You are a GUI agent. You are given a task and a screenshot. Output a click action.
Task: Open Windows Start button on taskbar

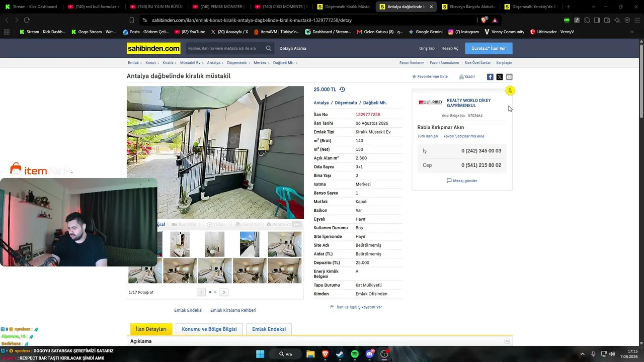260,354
